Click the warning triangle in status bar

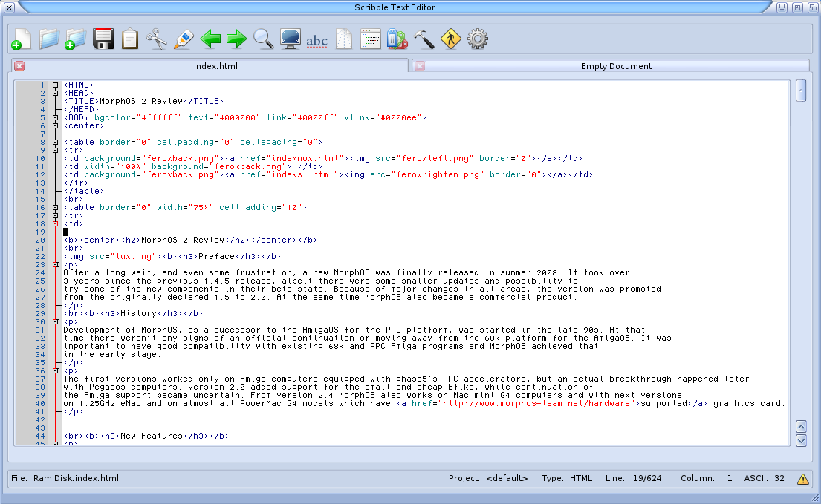coord(802,479)
